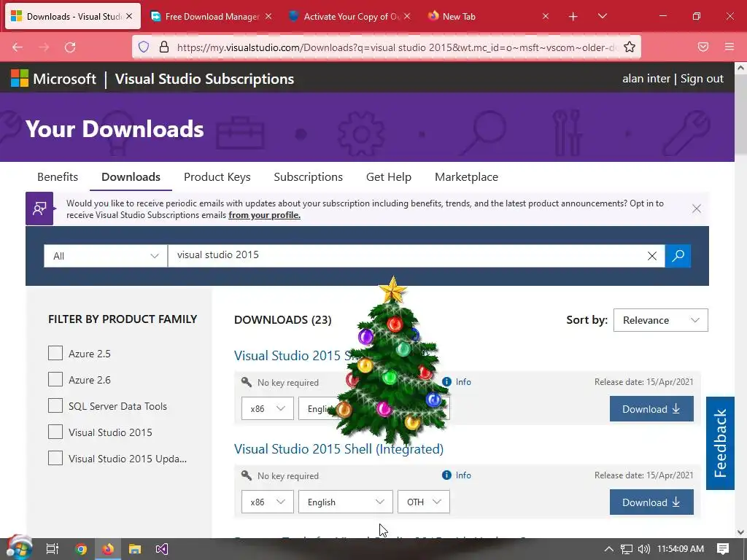The height and width of the screenshot is (560, 747).
Task: Open English language dropdown for Shell (Integrated)
Action: click(345, 502)
